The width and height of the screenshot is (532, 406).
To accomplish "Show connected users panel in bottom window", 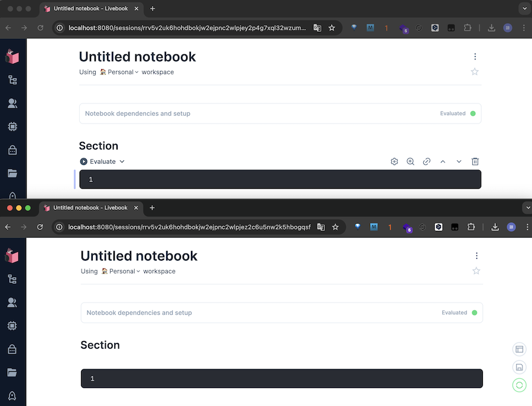I will (x=12, y=302).
